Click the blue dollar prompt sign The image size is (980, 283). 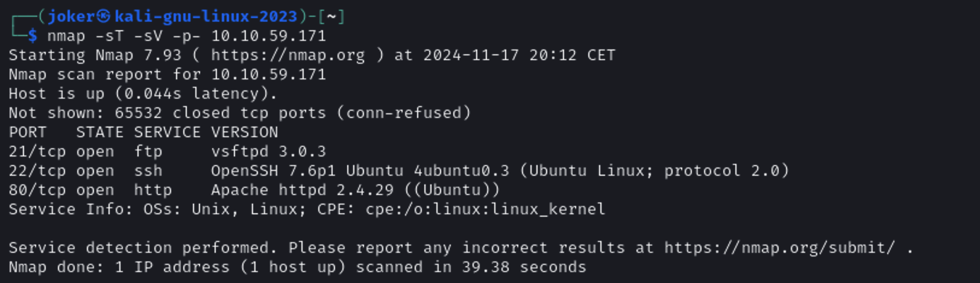[x=33, y=36]
